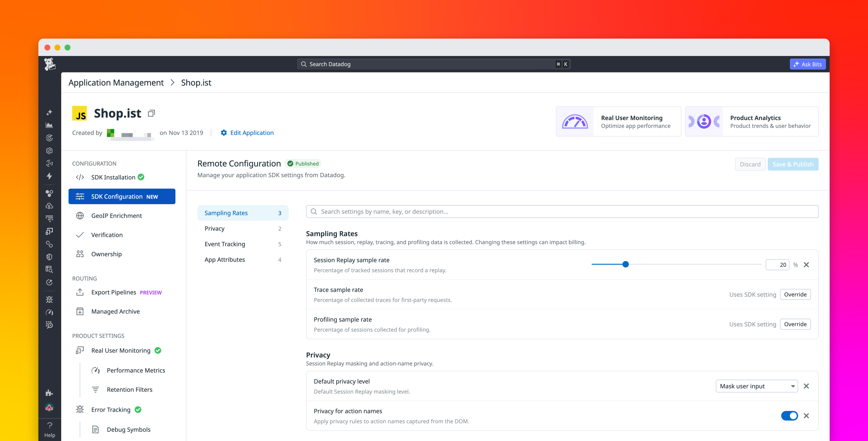This screenshot has height=441, width=868.
Task: Remove Default privacy level override
Action: click(x=806, y=386)
